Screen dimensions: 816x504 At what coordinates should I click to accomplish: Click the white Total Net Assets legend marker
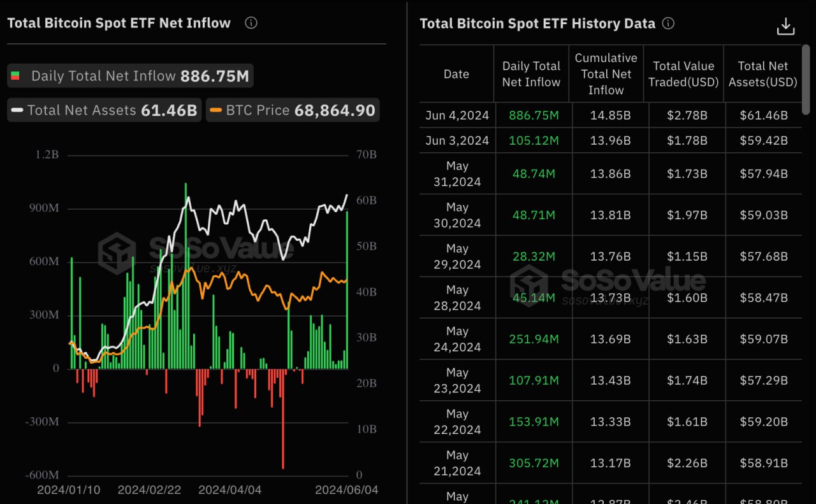pyautogui.click(x=17, y=110)
